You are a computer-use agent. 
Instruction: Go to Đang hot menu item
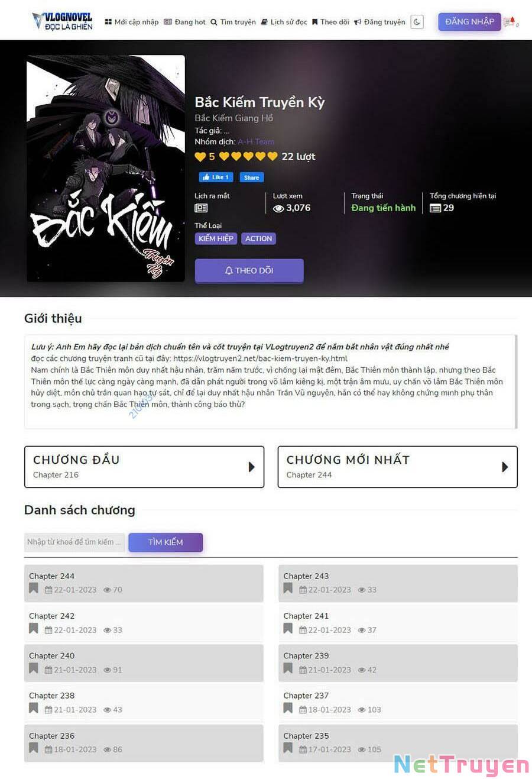185,22
